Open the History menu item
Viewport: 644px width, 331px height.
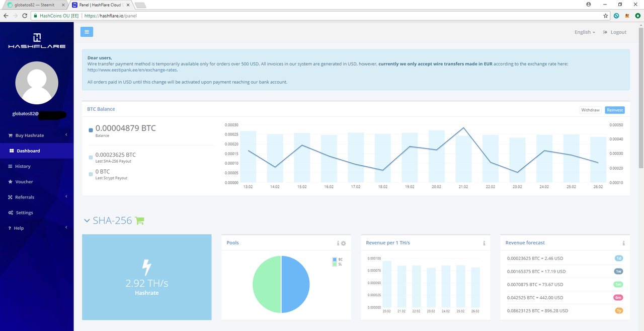(37, 166)
